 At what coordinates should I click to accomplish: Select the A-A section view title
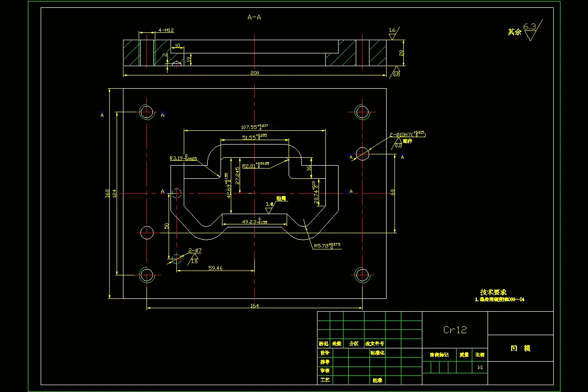point(254,18)
